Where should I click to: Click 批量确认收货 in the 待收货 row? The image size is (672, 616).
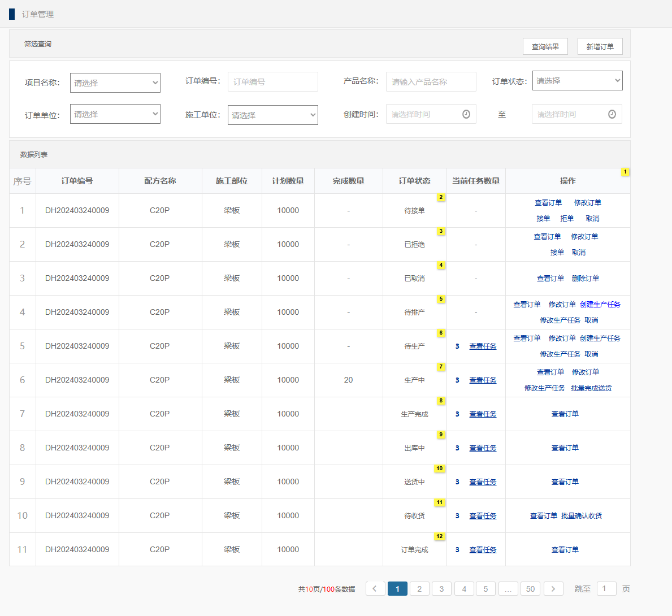582,516
